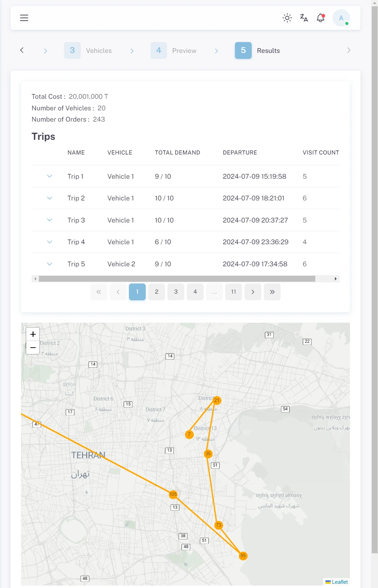Image resolution: width=378 pixels, height=588 pixels.
Task: Click map stop marker 21
Action: point(217,400)
